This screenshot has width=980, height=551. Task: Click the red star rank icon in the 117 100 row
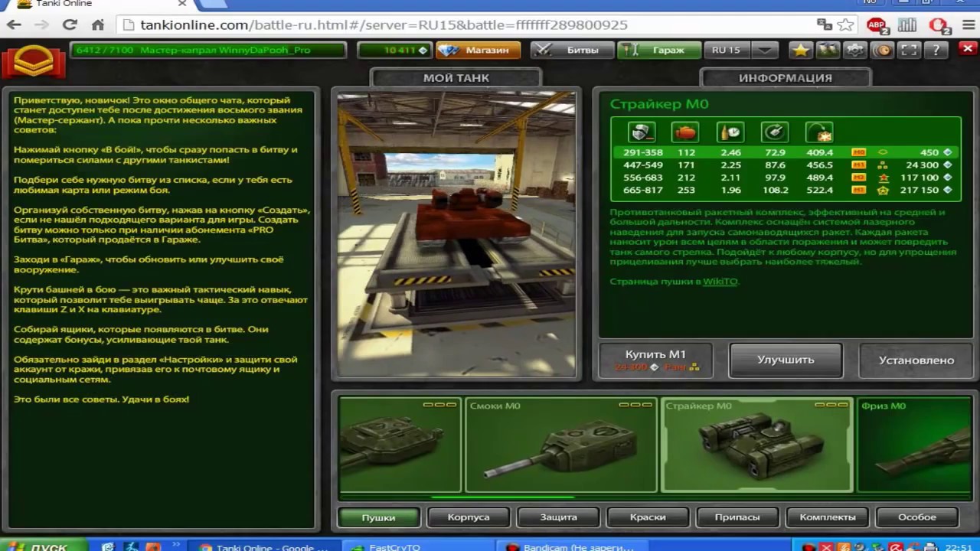[x=883, y=178]
